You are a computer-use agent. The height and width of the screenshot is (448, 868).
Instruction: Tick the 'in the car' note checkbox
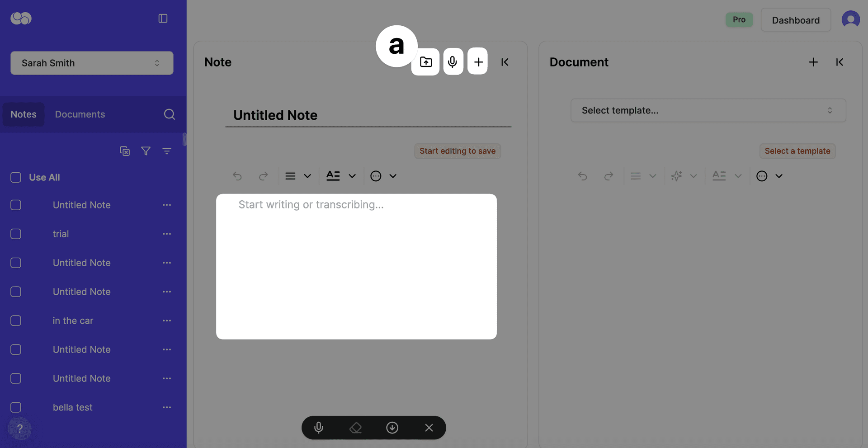point(16,321)
